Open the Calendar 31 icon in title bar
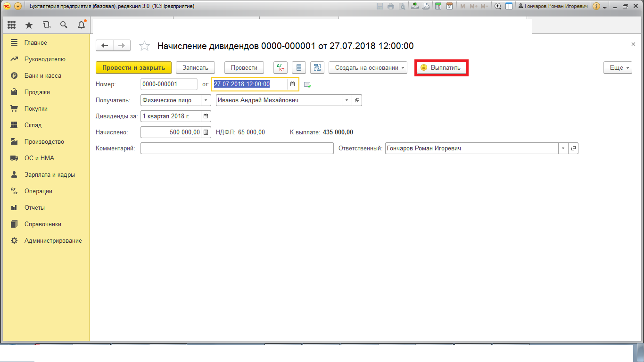The width and height of the screenshot is (644, 362). coord(449,6)
